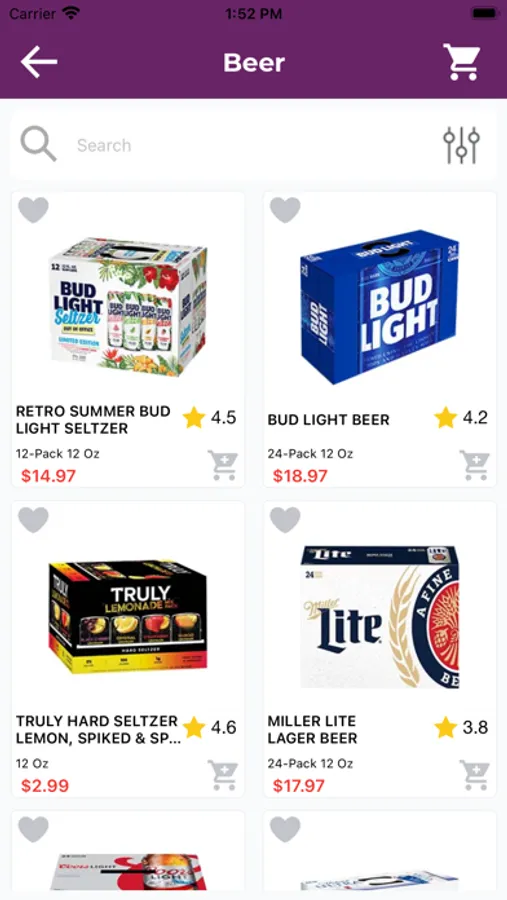Open MILLER LITE LAGER BEER title link

coord(312,730)
